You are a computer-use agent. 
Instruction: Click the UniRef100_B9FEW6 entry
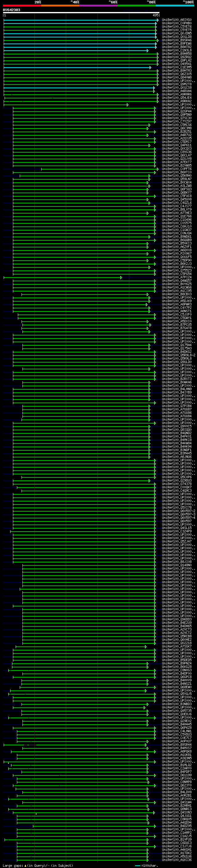177,43
